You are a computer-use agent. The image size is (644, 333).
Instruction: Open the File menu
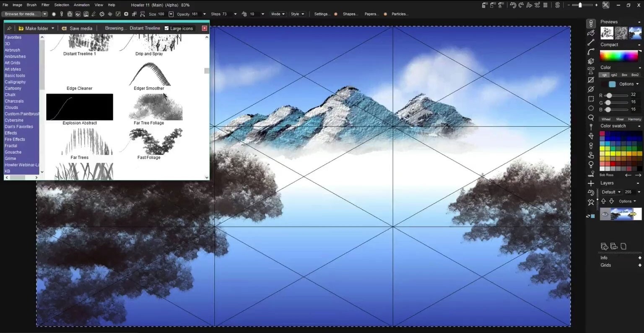(5, 5)
